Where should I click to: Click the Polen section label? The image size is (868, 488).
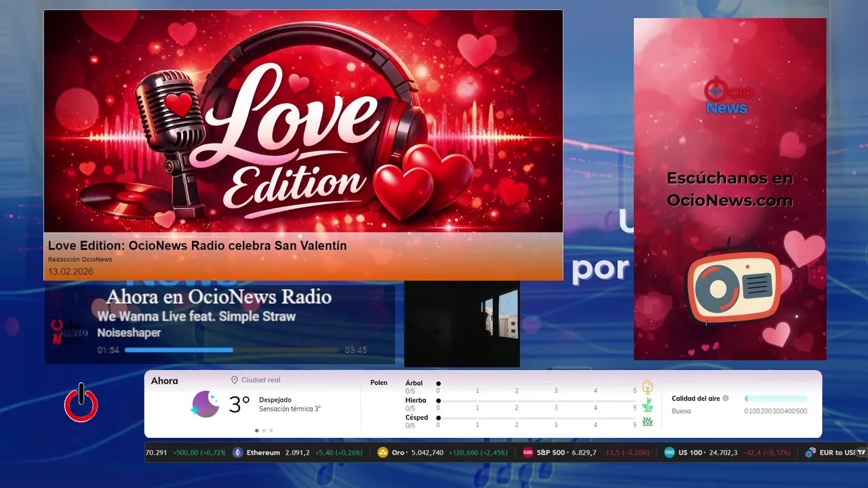[379, 383]
